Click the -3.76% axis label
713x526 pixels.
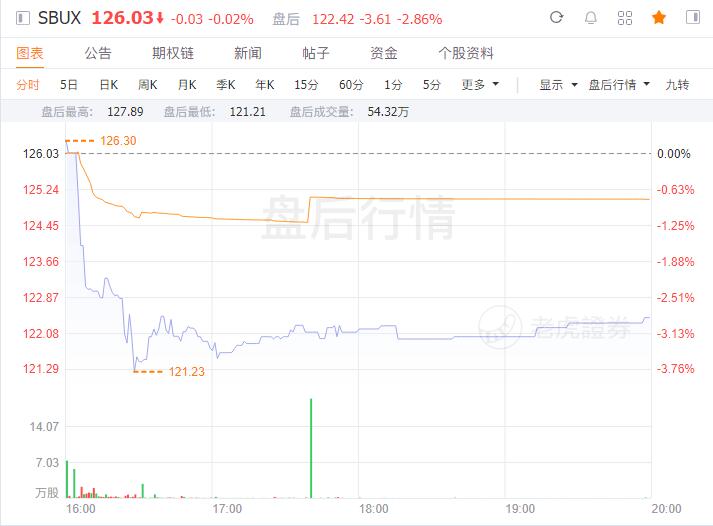pos(675,369)
